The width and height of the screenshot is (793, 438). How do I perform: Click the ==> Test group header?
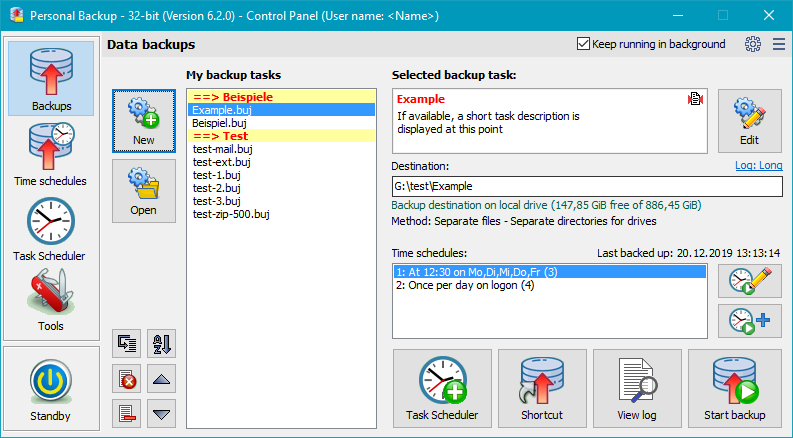click(x=282, y=136)
